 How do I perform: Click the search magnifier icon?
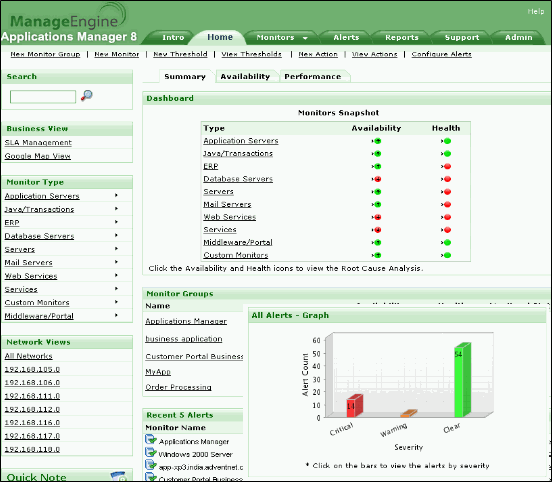tap(87, 95)
